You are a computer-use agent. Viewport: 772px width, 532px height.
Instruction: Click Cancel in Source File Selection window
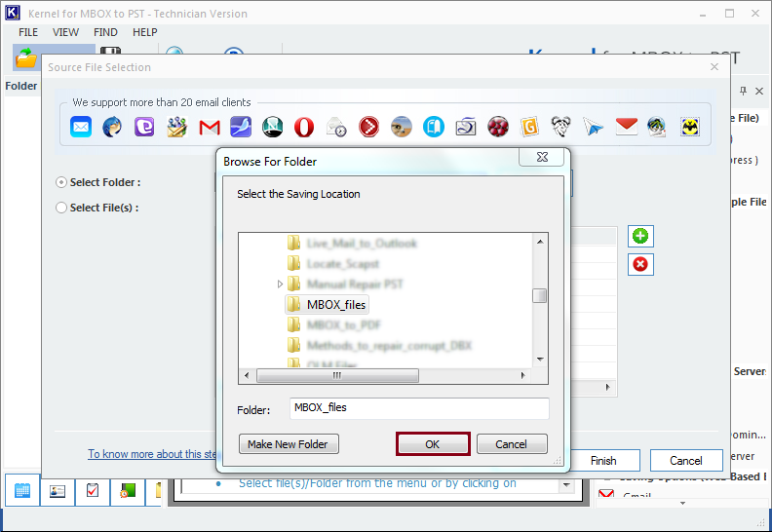(x=686, y=461)
